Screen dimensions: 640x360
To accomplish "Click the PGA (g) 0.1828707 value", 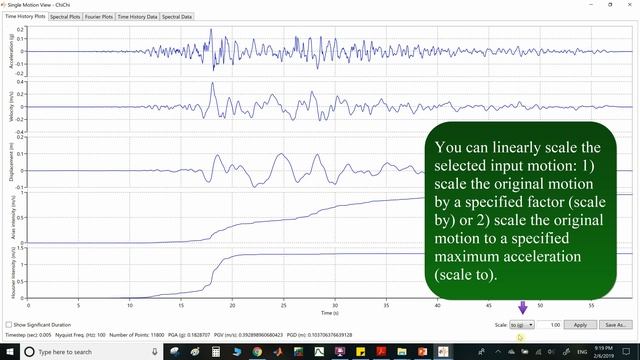I will click(189, 335).
